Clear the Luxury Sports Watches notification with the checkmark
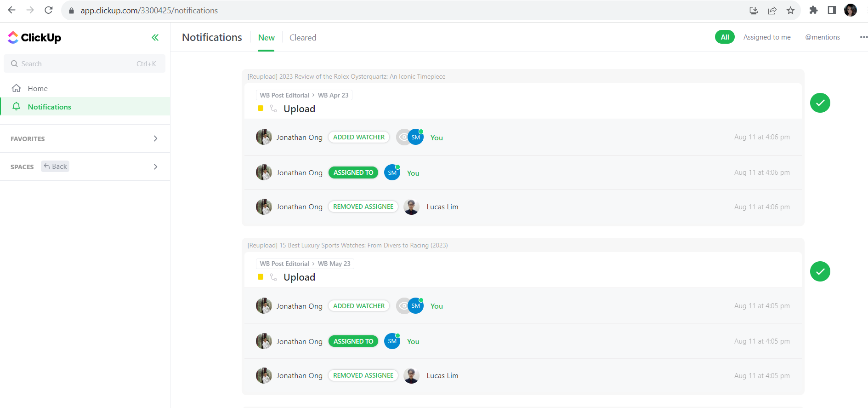Image resolution: width=868 pixels, height=408 pixels. [x=820, y=271]
